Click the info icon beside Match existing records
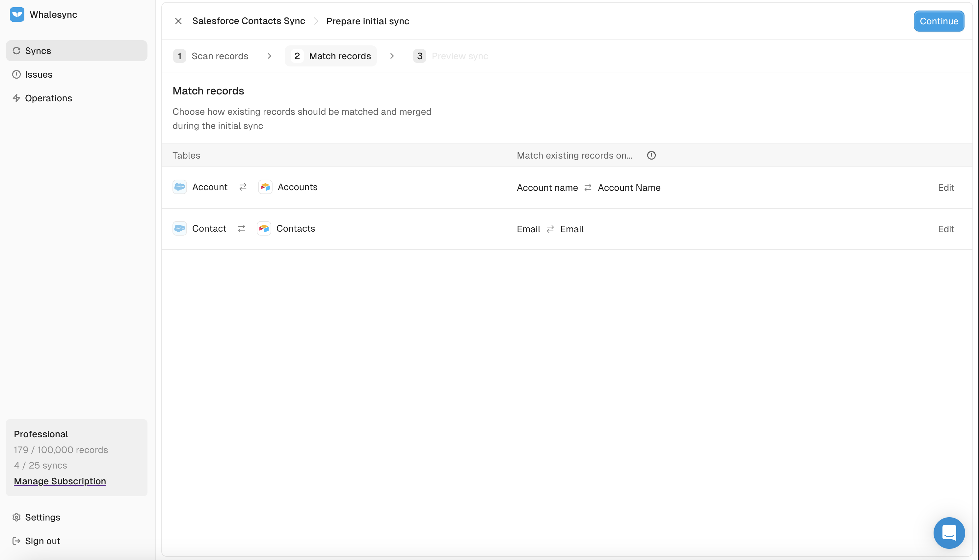The image size is (979, 560). pyautogui.click(x=651, y=155)
